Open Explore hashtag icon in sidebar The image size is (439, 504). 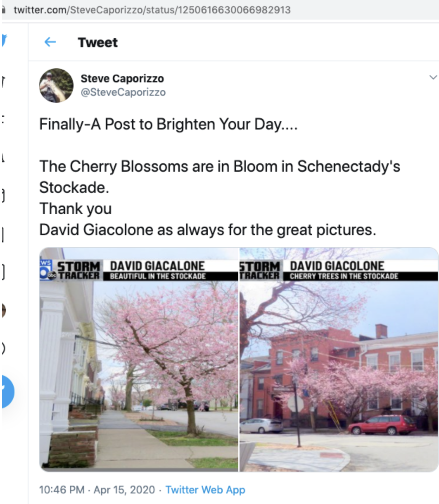tap(3, 119)
